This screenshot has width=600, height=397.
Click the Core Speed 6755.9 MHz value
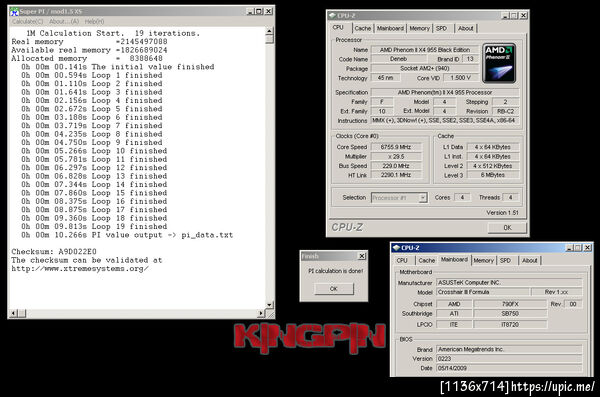pos(396,147)
